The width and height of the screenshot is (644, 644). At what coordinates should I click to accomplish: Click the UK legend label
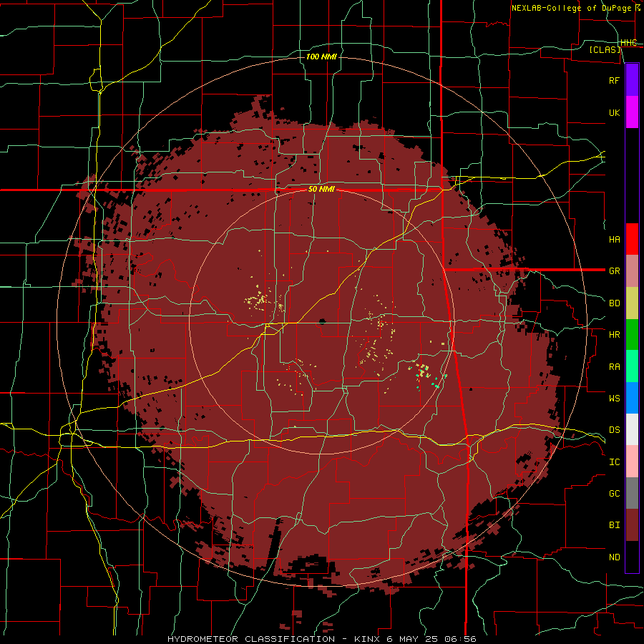coord(614,113)
